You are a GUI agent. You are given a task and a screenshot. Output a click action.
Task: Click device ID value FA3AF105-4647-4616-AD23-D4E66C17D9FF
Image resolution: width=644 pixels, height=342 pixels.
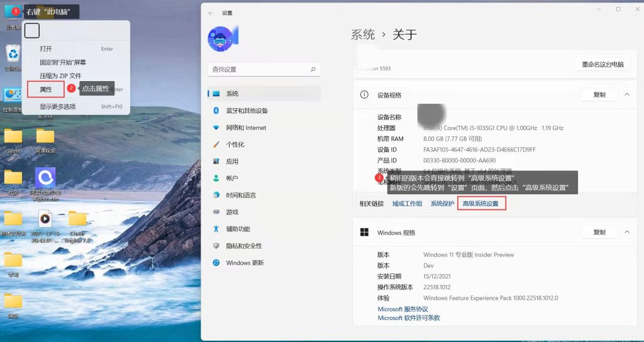pyautogui.click(x=479, y=150)
